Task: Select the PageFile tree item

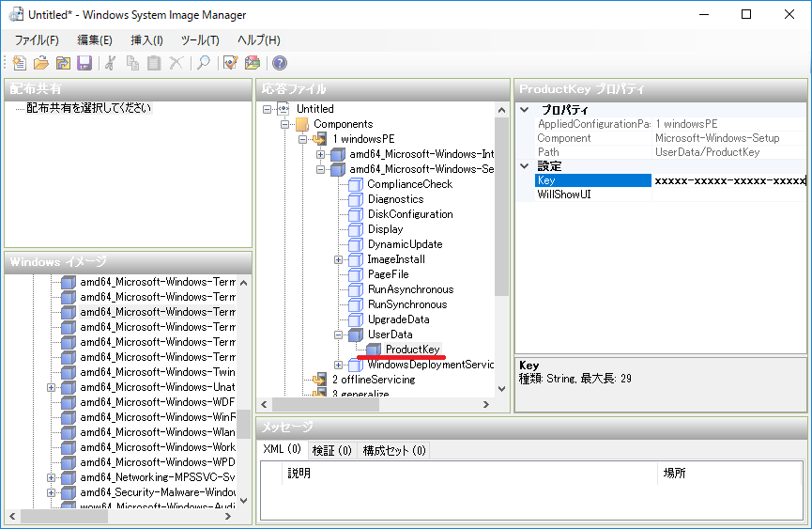Action: [x=389, y=274]
